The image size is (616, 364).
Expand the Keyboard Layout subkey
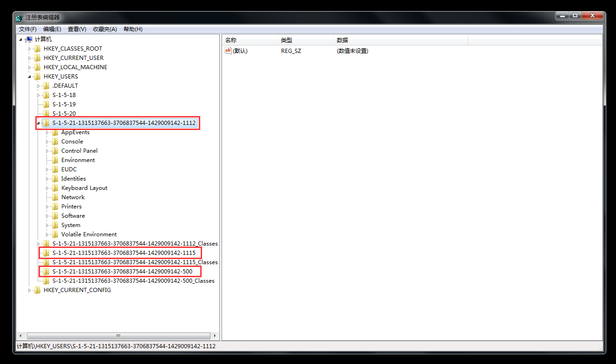pos(47,188)
